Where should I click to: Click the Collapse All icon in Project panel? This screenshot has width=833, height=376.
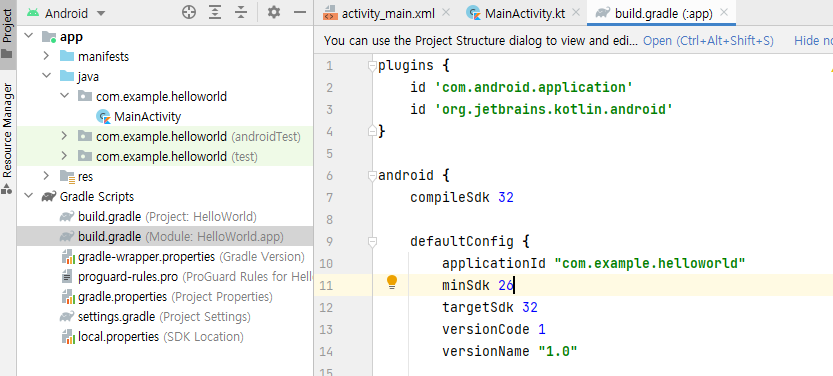(241, 12)
